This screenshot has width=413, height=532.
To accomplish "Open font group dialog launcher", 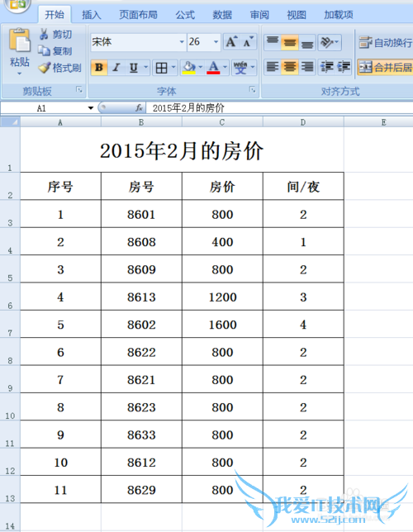I will (x=252, y=89).
